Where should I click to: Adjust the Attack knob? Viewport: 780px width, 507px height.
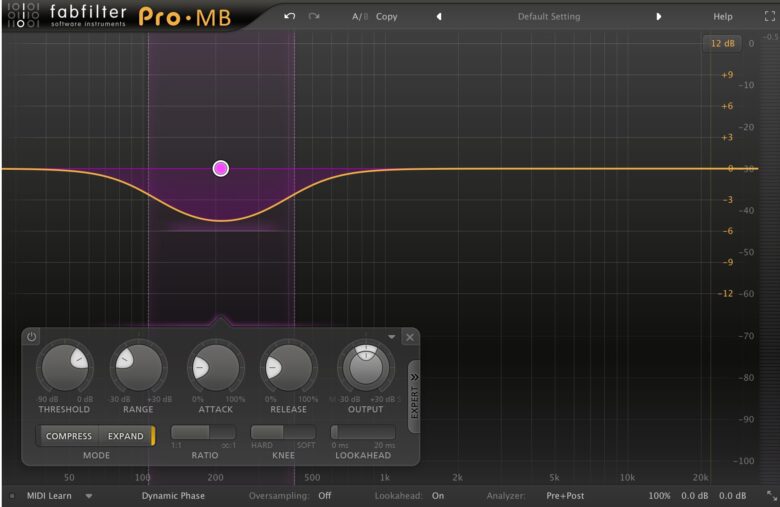pyautogui.click(x=215, y=368)
